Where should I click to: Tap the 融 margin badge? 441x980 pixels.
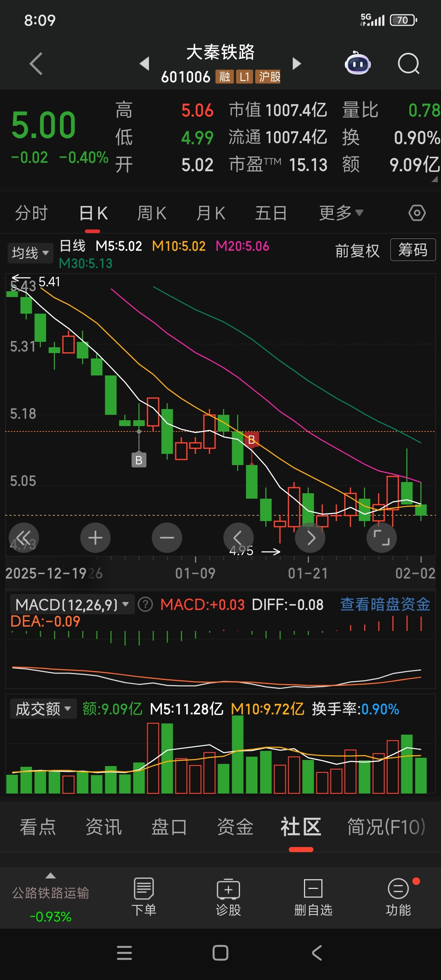224,77
